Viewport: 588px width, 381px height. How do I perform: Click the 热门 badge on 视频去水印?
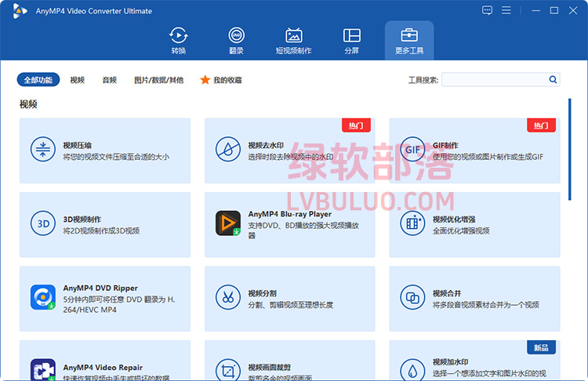[x=356, y=125]
